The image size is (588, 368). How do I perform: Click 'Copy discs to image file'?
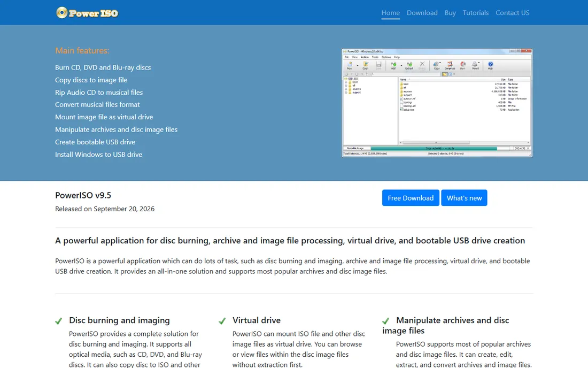click(x=91, y=80)
